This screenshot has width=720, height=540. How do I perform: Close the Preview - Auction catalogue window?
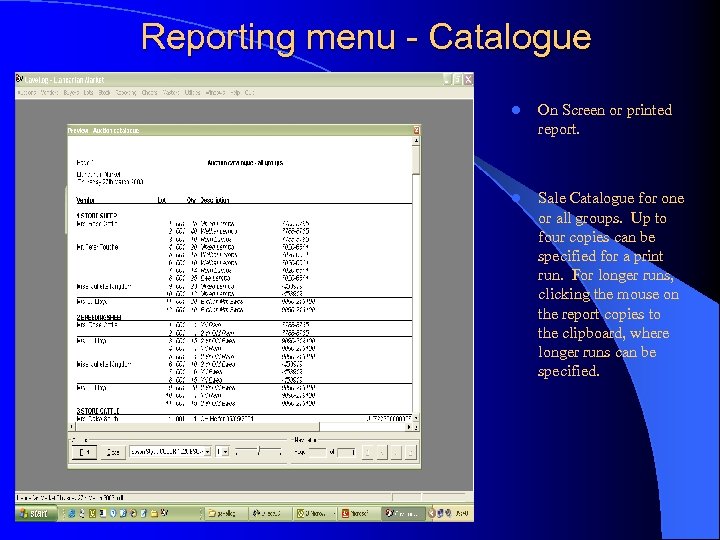pyautogui.click(x=416, y=130)
